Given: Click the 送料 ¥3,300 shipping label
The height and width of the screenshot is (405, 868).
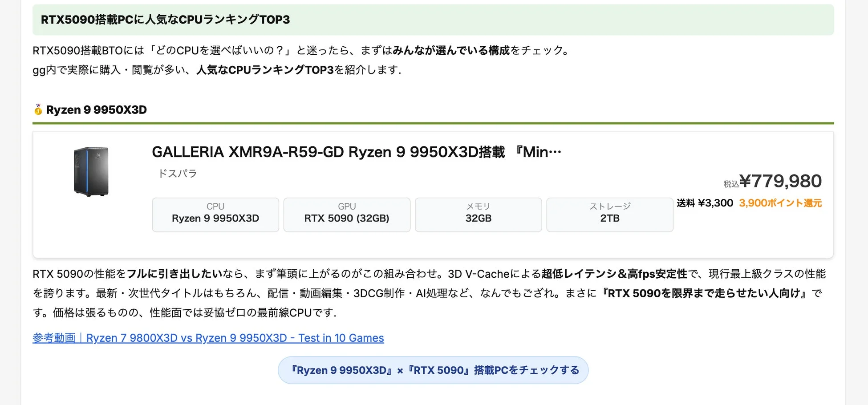Looking at the screenshot, I should point(705,202).
